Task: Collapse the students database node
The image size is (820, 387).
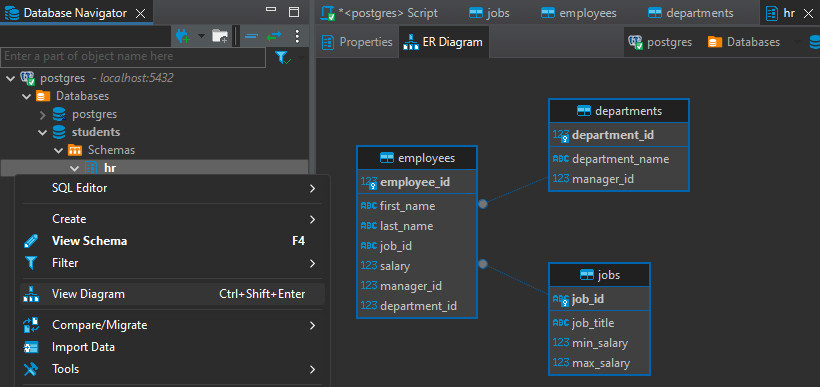Action: coord(43,132)
